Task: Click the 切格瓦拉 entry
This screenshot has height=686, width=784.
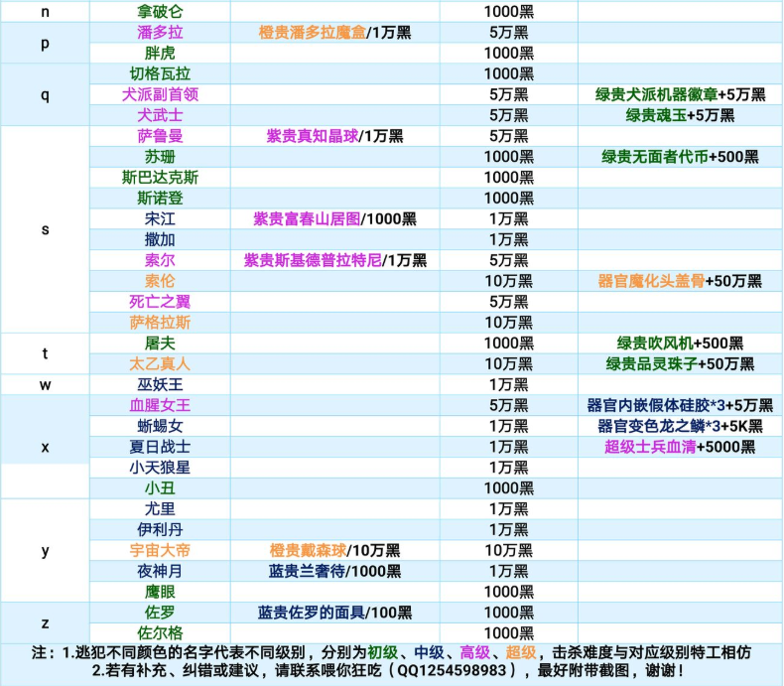Action: (160, 73)
